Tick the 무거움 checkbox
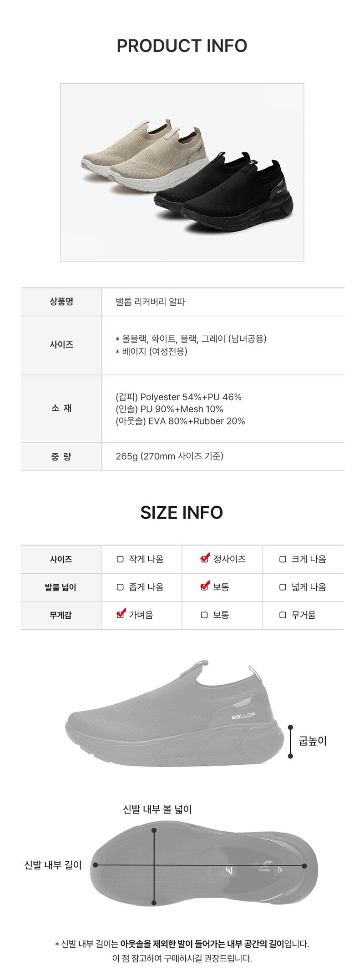 pyautogui.click(x=283, y=615)
